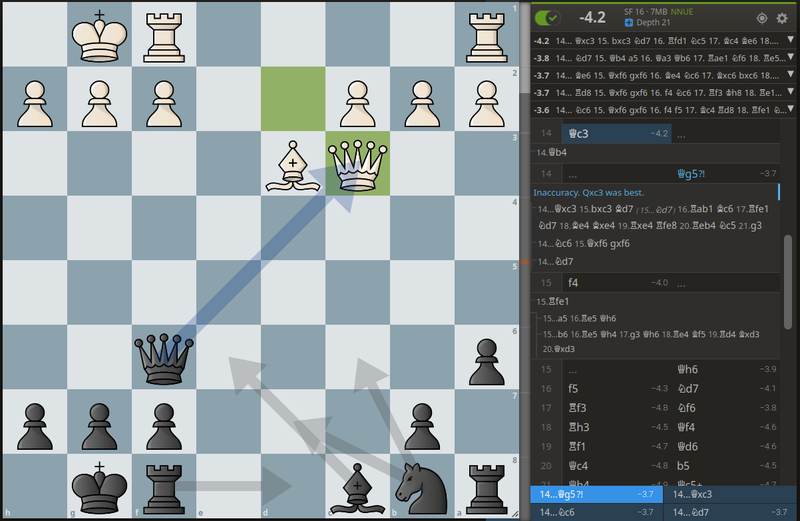Jump to move 18 Rh3
Image resolution: width=800 pixels, height=521 pixels.
[x=616, y=428]
